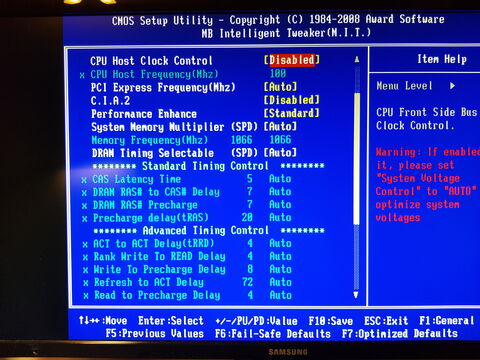Image resolution: width=480 pixels, height=360 pixels.
Task: Click DRAM RAS# to CAS# Delay Auto value
Action: (280, 192)
